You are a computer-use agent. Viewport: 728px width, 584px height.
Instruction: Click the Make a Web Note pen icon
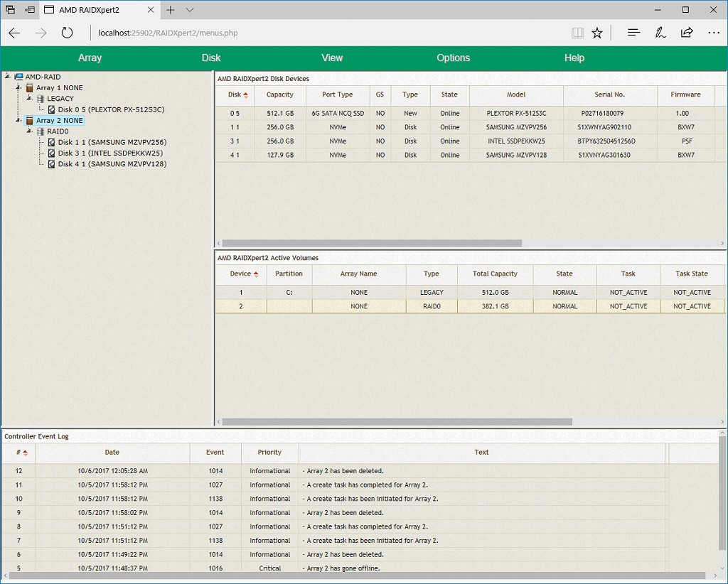pyautogui.click(x=660, y=33)
